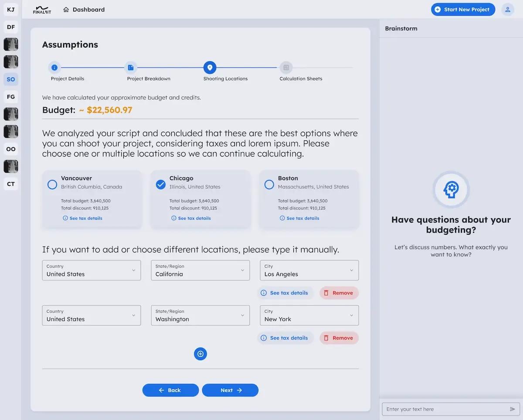The image size is (523, 420).
Task: Add another location with plus icon
Action: click(200, 354)
